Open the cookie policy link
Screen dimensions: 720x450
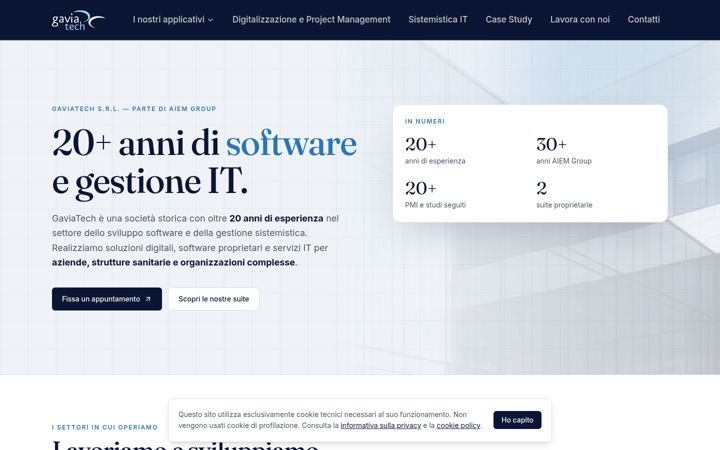pyautogui.click(x=458, y=426)
